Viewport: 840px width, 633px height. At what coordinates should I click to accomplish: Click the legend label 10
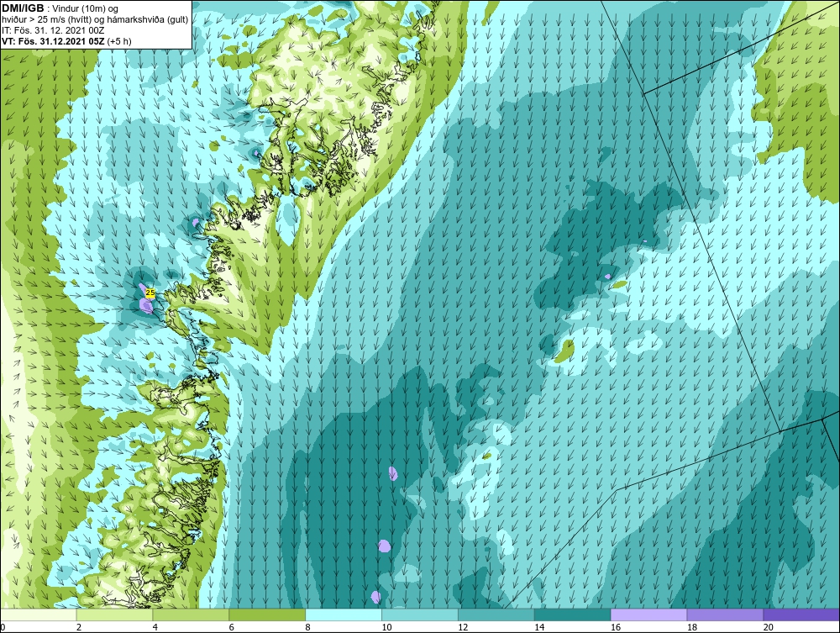386,627
